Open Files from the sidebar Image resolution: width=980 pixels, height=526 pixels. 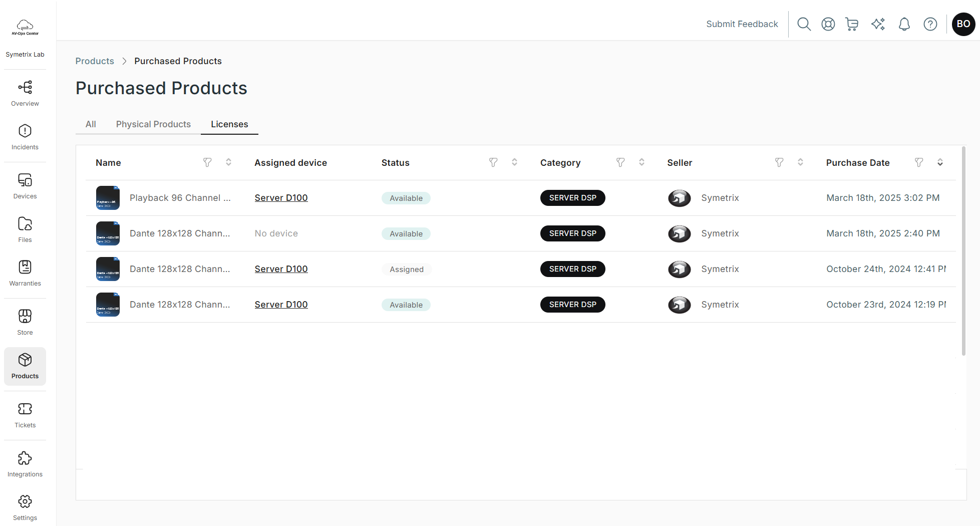(25, 230)
